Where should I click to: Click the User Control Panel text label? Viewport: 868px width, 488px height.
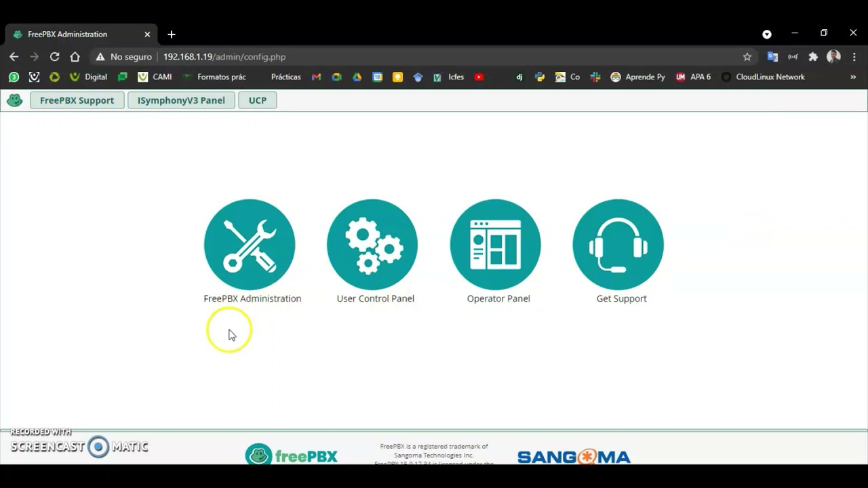pyautogui.click(x=375, y=298)
